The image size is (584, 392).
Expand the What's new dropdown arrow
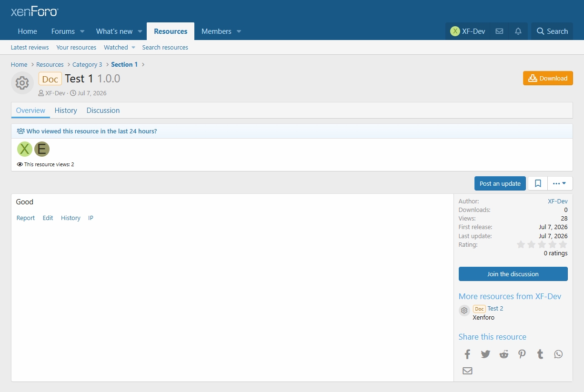coord(140,31)
